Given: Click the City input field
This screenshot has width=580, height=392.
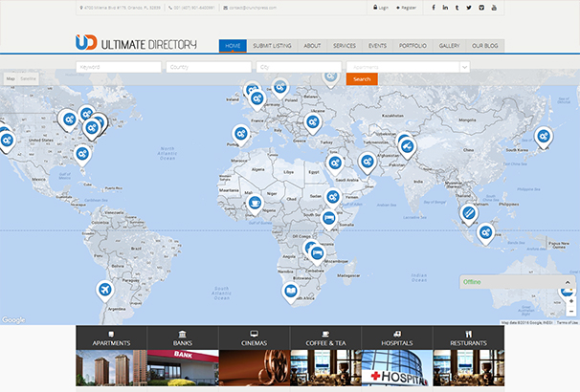Looking at the screenshot, I should [299, 67].
